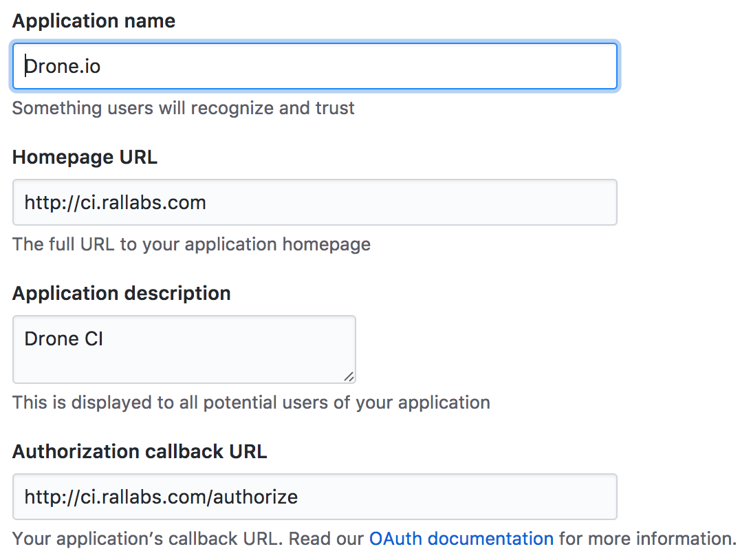Click the "Drone.io" text in the name field
Viewport: 751px width, 560px height.
point(63,66)
